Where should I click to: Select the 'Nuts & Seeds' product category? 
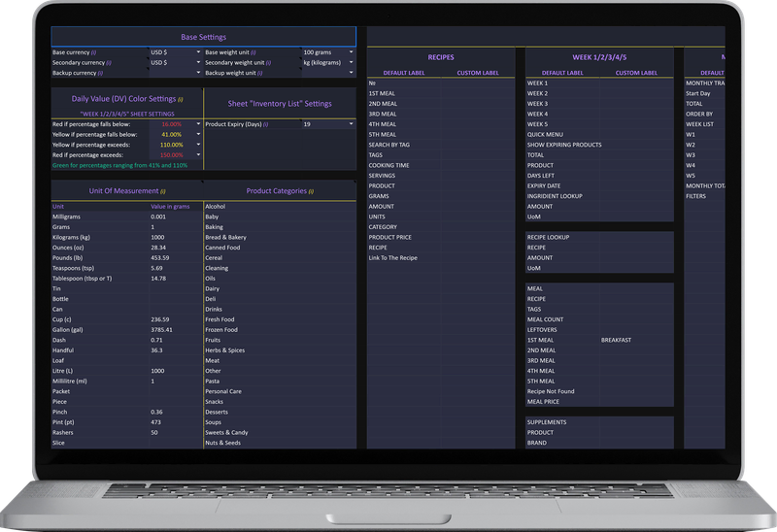point(223,443)
